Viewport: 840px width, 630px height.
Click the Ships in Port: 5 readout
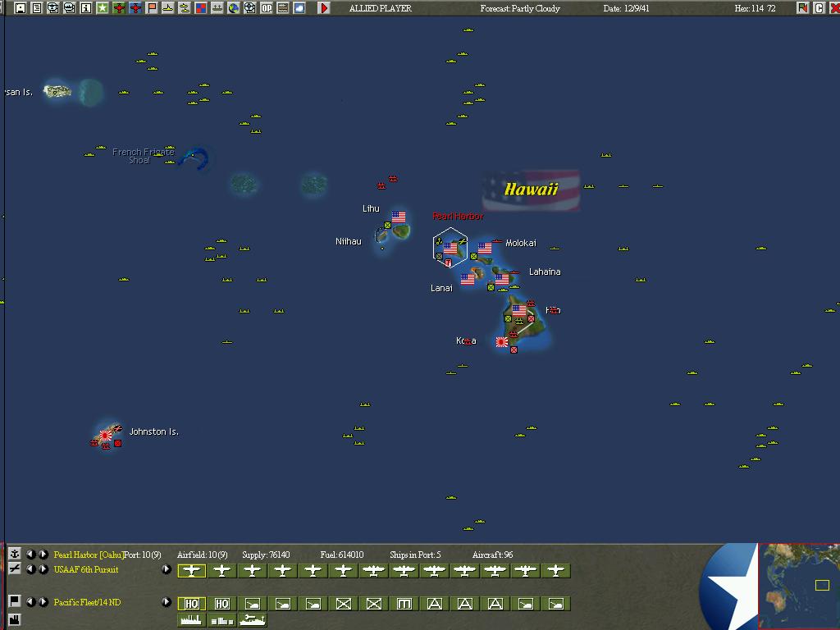pyautogui.click(x=415, y=555)
